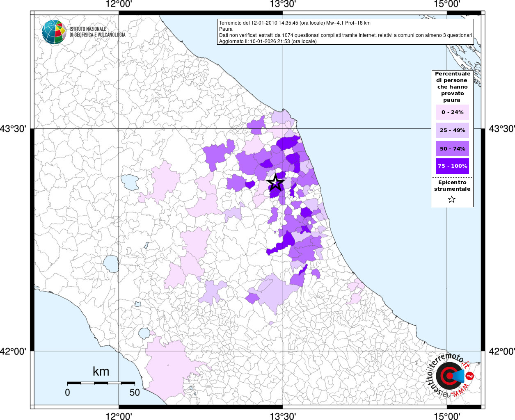Click Lake Bracciano on the map
515x420 pixels.
tap(144, 333)
